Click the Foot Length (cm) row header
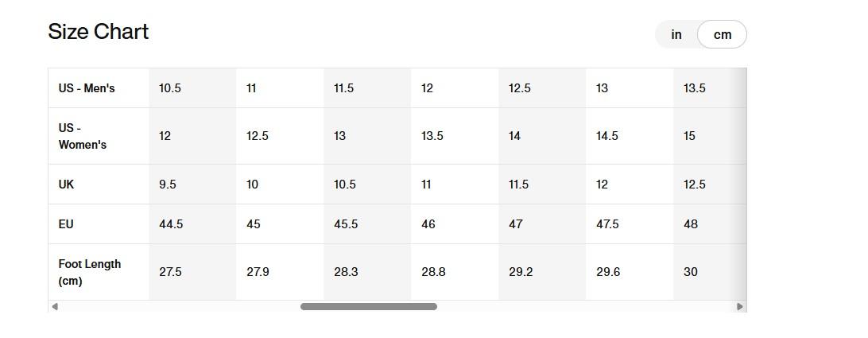The image size is (868, 338). click(x=89, y=272)
